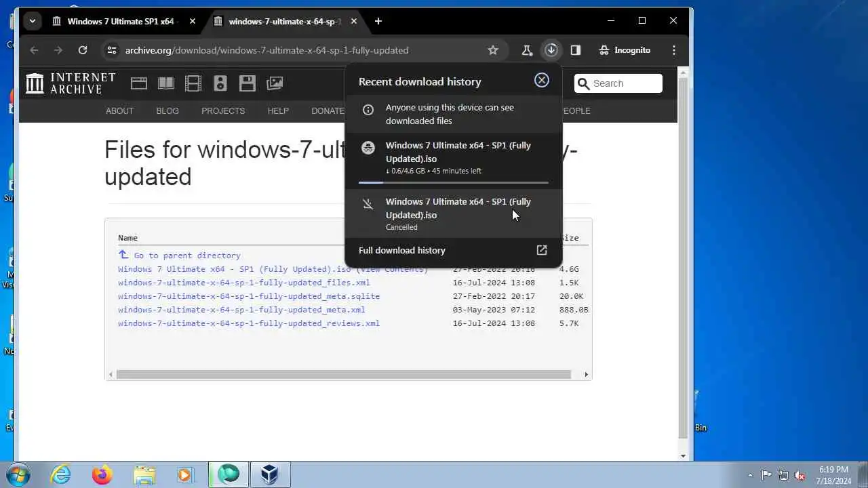Open the PROJECTS menu item
Viewport: 868px width, 488px height.
pyautogui.click(x=223, y=110)
